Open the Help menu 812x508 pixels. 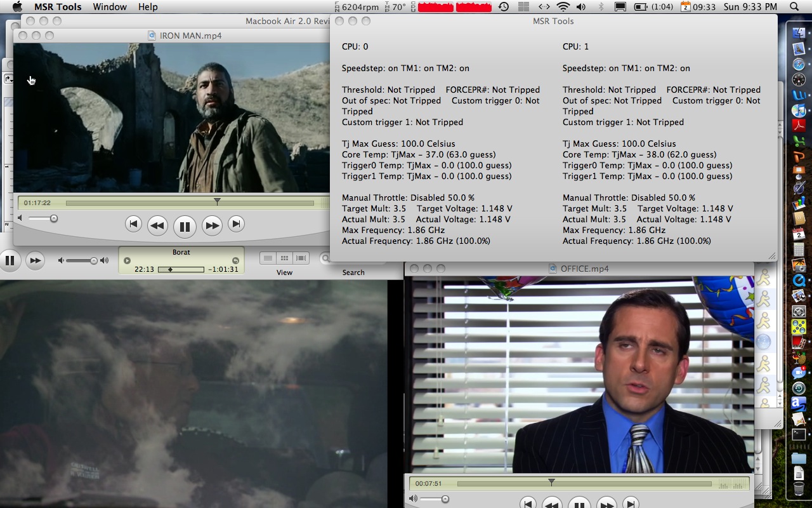click(x=148, y=7)
